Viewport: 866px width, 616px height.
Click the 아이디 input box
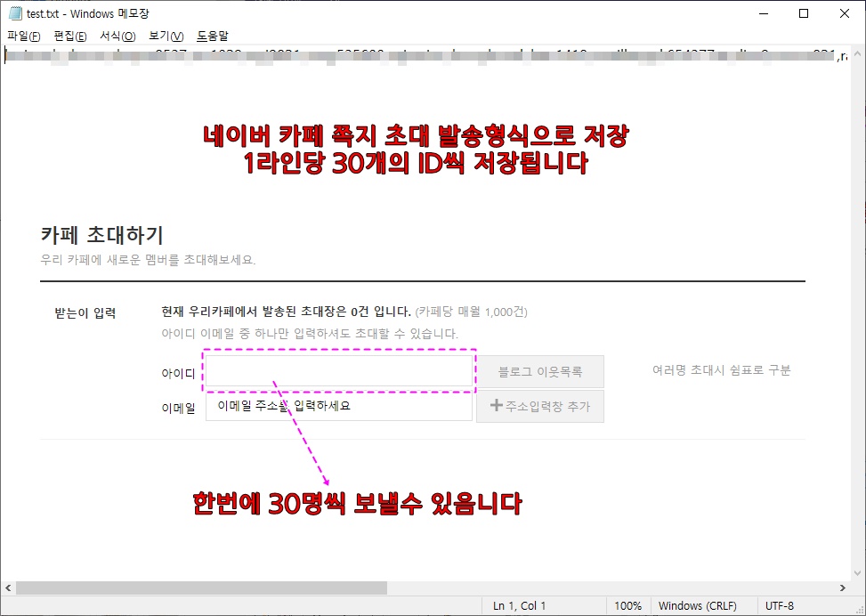(339, 370)
